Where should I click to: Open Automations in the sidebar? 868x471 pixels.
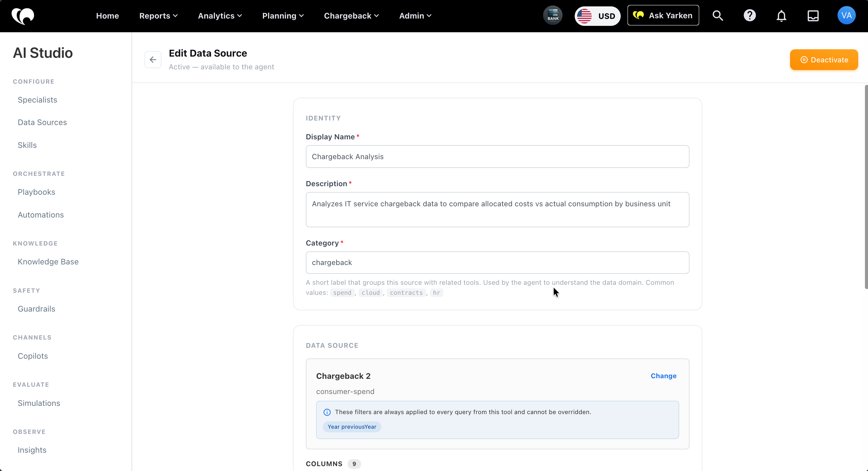(x=41, y=215)
